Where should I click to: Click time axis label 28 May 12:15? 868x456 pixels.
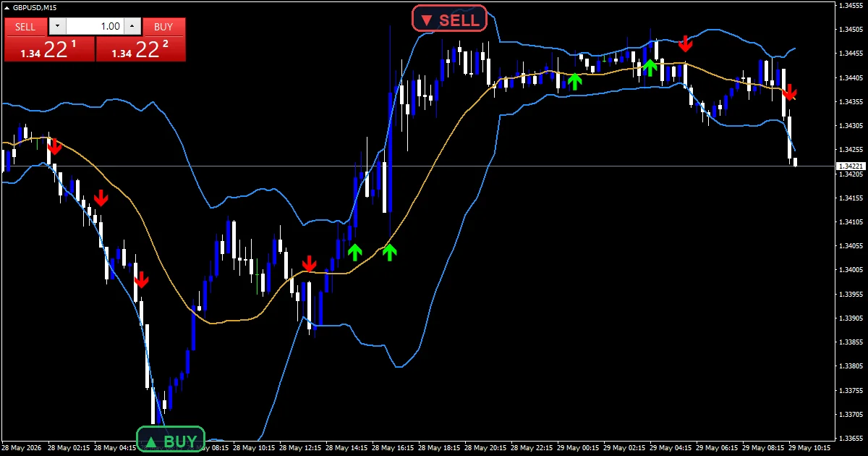click(x=299, y=448)
